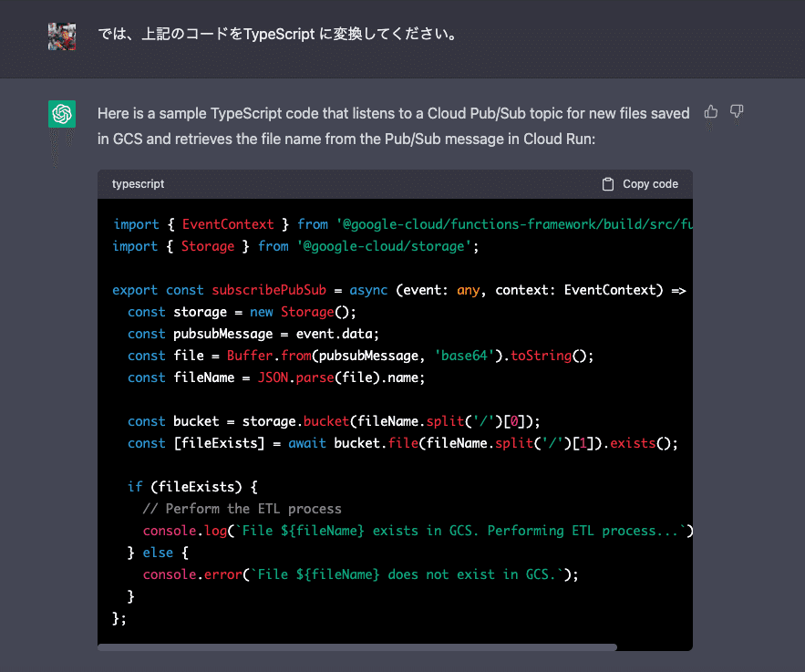Screen dimensions: 805x672
Task: Click the user profile avatar image
Action: coord(62,36)
